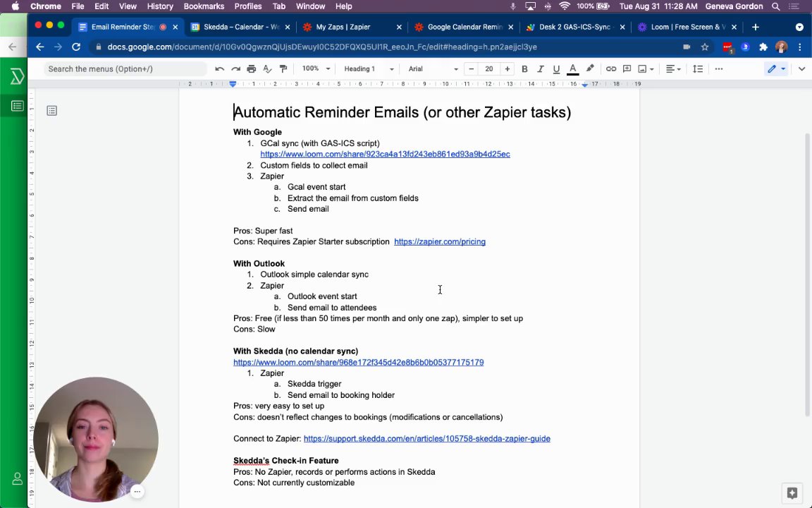
Task: Click the text Custom fields to collect email
Action: [x=314, y=165]
